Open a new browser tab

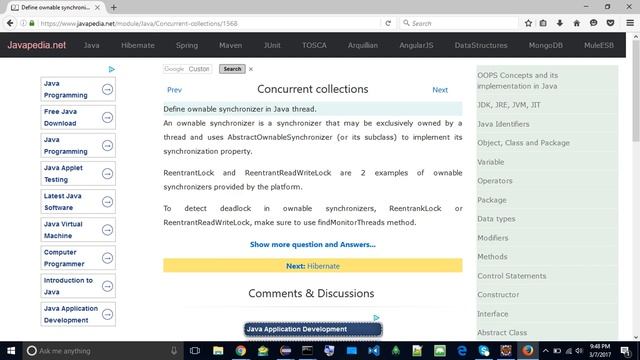(x=114, y=7)
